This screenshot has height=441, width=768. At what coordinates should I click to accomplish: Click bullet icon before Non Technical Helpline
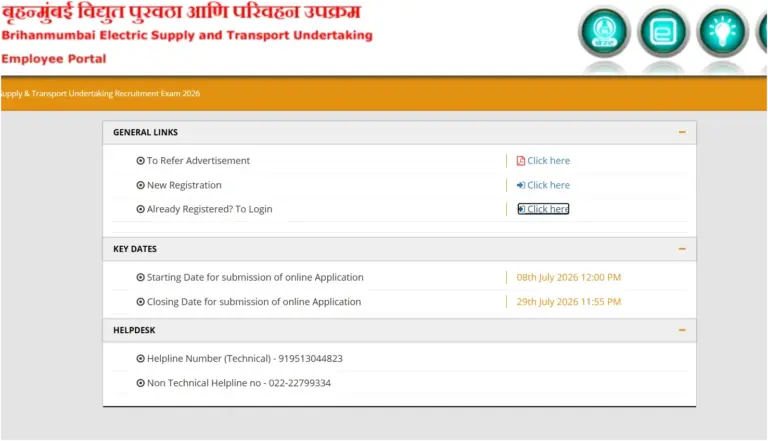pyautogui.click(x=141, y=383)
